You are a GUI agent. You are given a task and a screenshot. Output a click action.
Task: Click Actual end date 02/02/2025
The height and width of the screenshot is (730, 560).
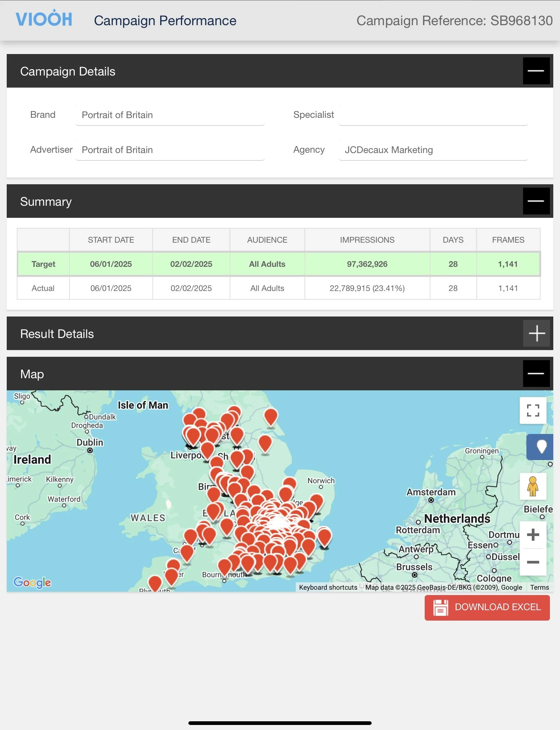[x=191, y=288]
